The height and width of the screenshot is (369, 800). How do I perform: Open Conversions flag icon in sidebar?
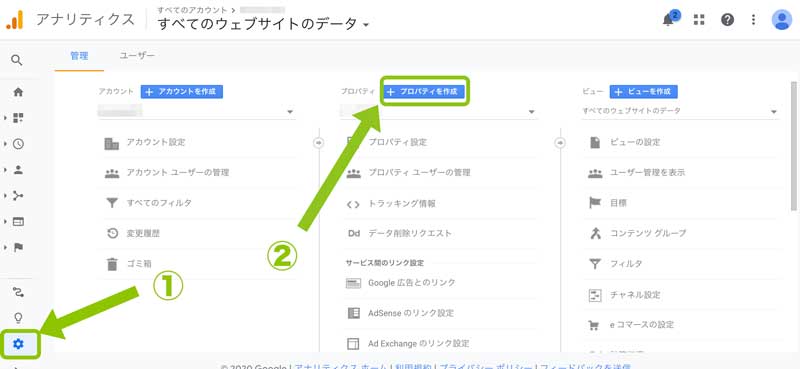(x=18, y=248)
